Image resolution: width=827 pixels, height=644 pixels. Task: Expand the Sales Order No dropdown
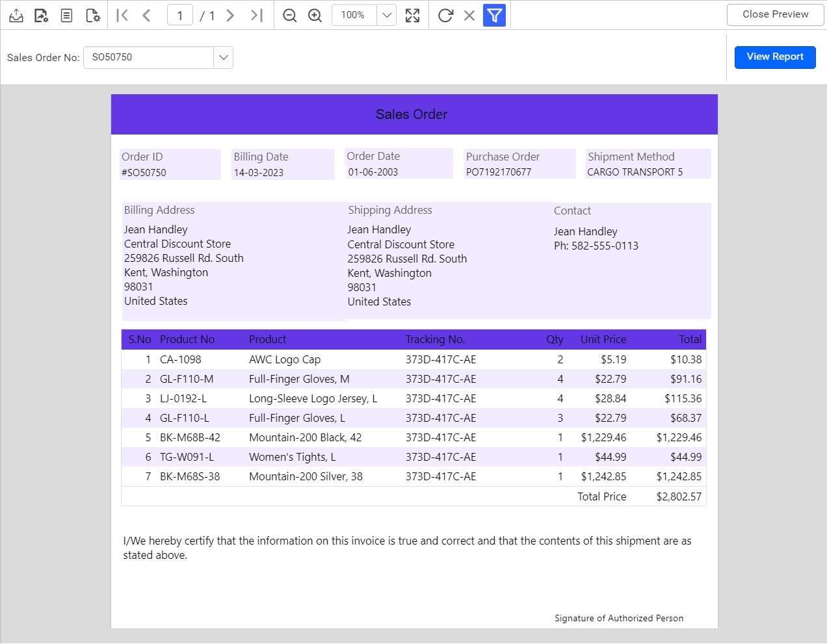pyautogui.click(x=223, y=57)
